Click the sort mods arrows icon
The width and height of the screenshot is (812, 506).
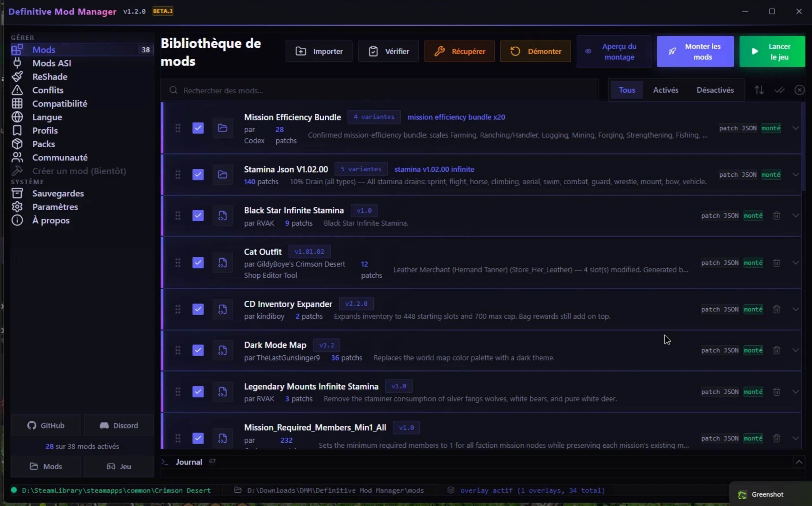[x=759, y=90]
